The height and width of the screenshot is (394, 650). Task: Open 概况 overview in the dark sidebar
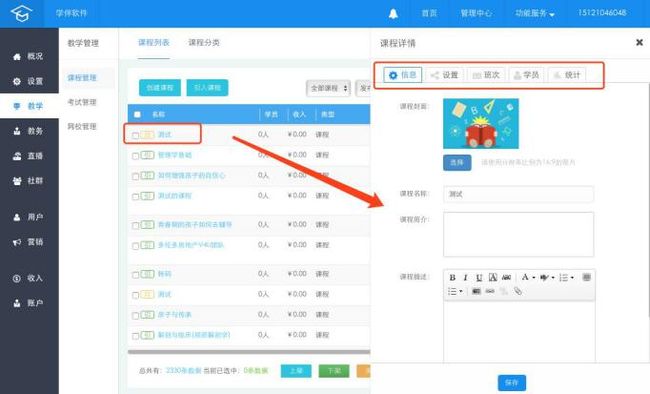point(28,56)
